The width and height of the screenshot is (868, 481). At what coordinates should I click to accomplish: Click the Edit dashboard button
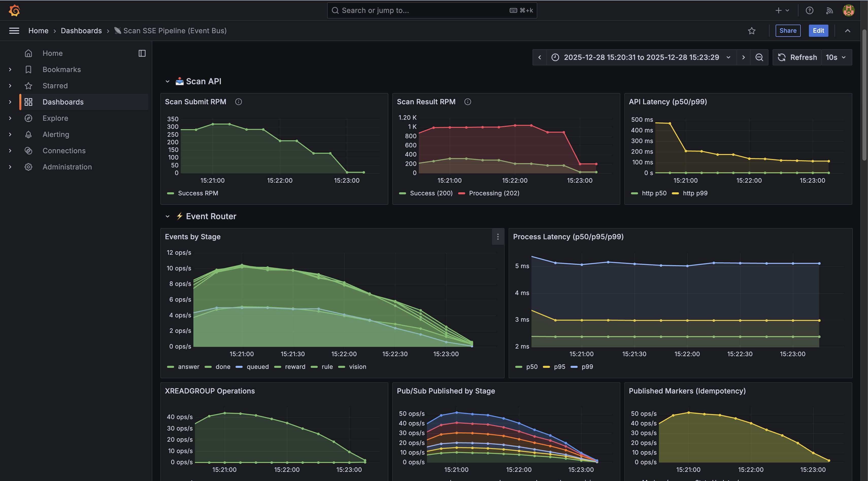(x=818, y=31)
